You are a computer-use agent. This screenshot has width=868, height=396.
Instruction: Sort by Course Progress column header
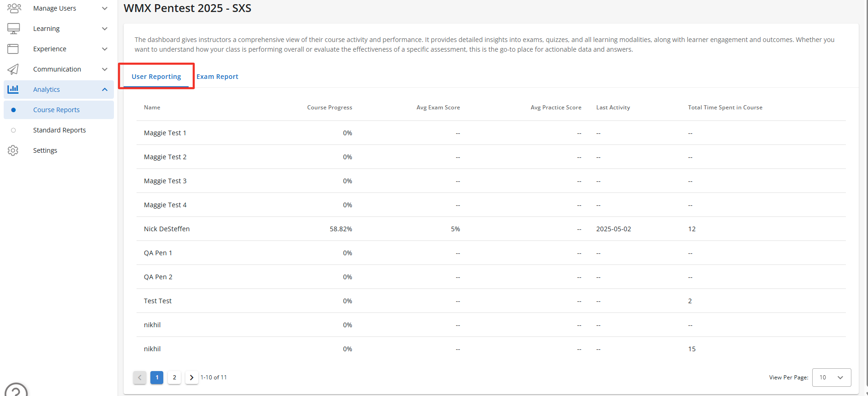click(x=329, y=108)
